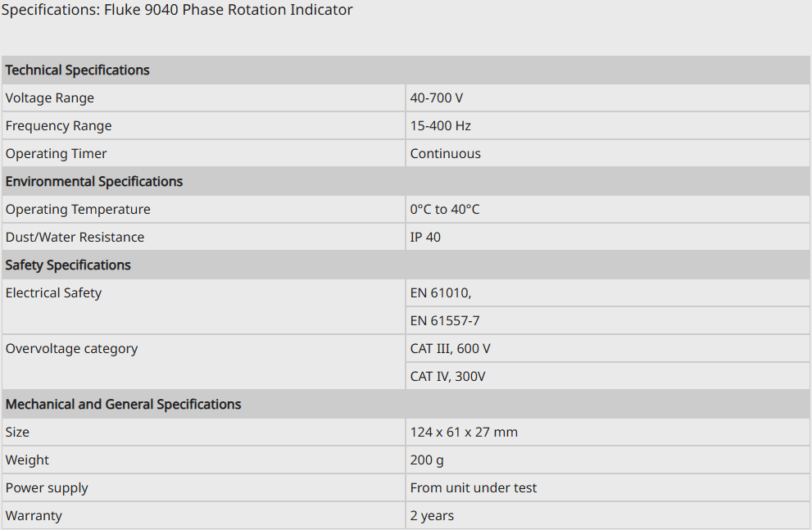Select the EN 61557-7 standard cell
The image size is (812, 530).
(x=445, y=321)
